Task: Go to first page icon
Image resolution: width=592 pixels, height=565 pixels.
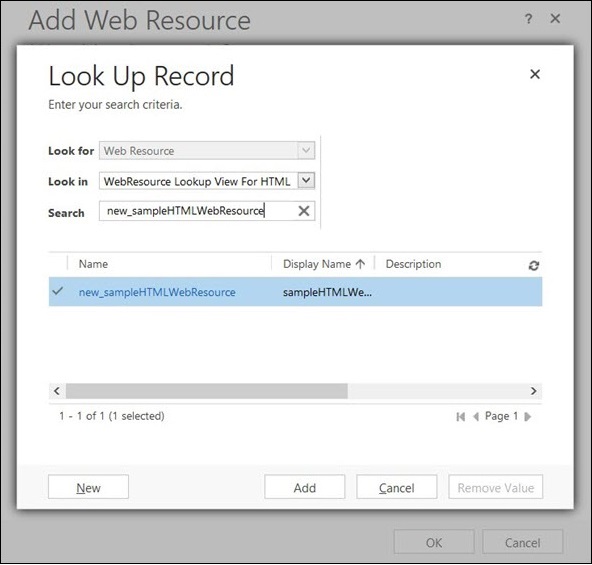Action: (x=460, y=417)
